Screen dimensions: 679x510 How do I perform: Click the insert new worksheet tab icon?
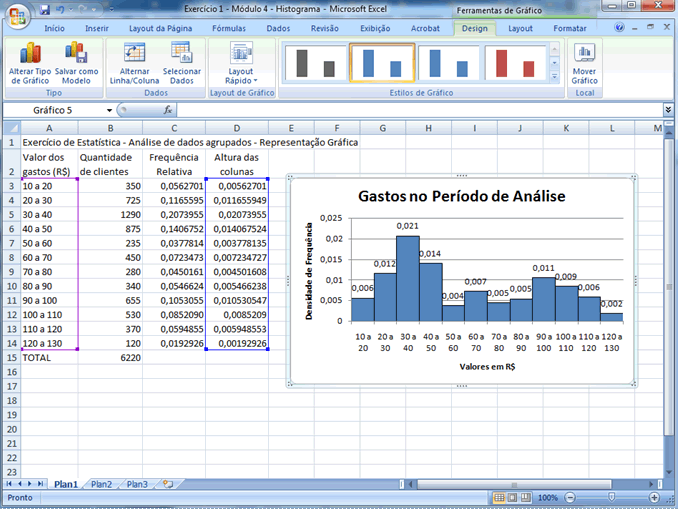click(x=168, y=484)
